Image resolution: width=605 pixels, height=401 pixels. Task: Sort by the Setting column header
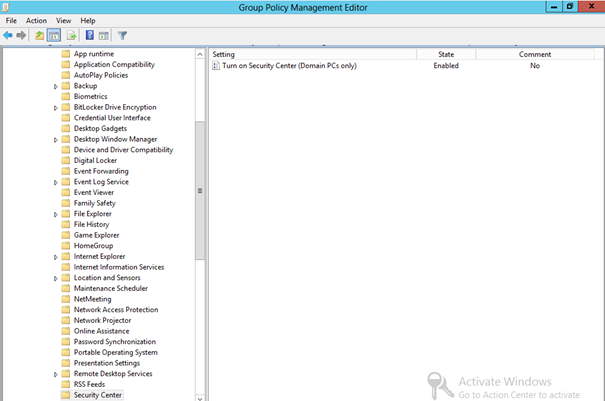313,54
